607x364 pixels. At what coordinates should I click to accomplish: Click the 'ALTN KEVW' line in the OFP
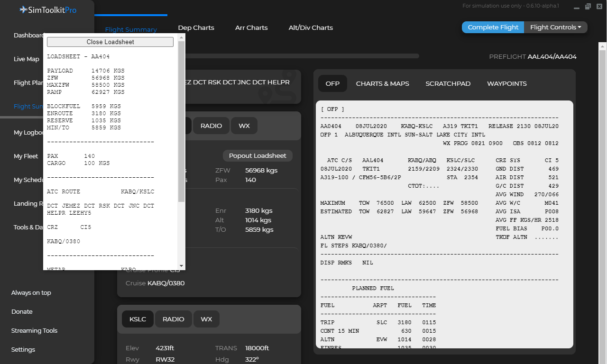point(336,237)
